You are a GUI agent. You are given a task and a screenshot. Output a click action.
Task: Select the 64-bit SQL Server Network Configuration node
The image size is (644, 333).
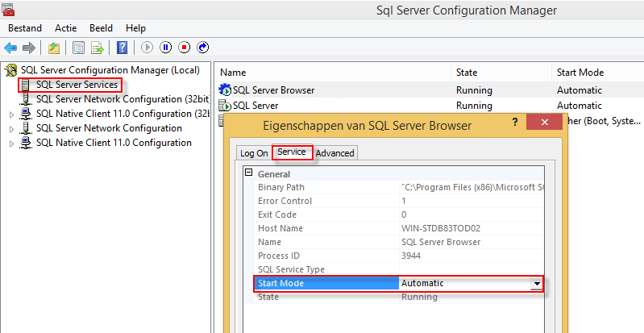[109, 128]
